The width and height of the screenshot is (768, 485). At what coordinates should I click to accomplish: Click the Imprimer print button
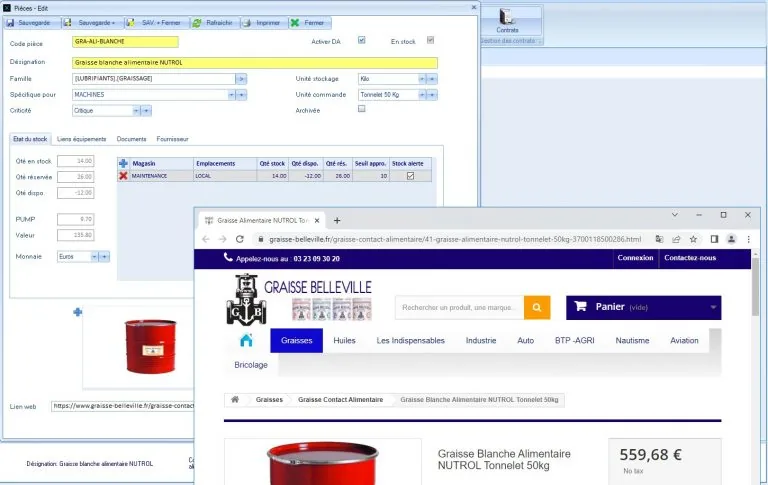click(x=263, y=23)
